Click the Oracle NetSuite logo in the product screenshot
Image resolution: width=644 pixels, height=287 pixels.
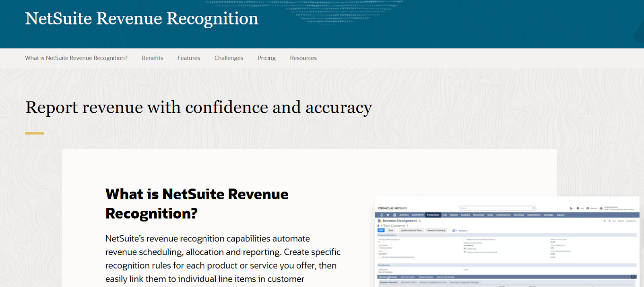click(392, 208)
